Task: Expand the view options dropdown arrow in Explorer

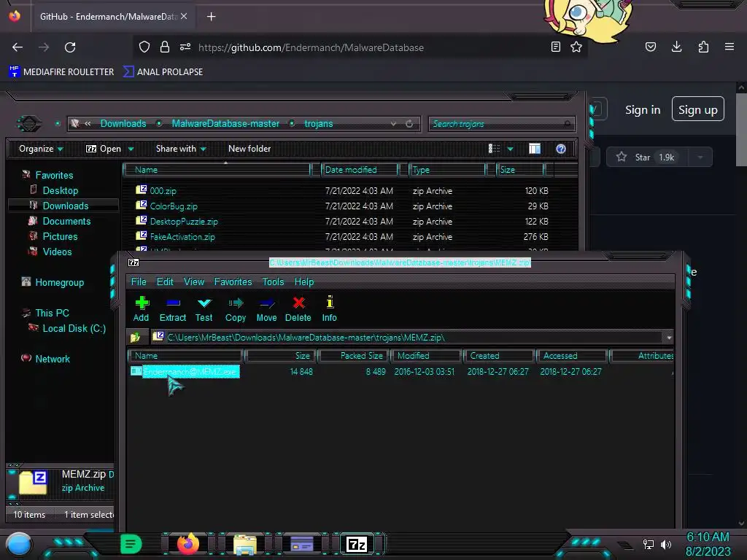Action: pyautogui.click(x=510, y=149)
